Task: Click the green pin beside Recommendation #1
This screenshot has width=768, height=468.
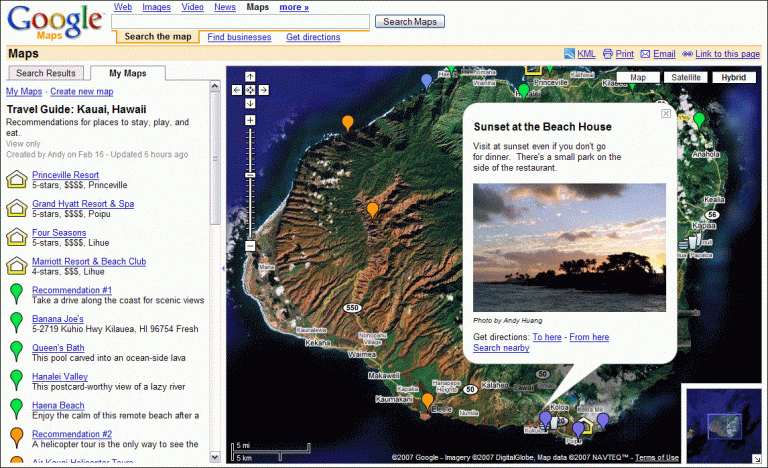Action: click(17, 294)
